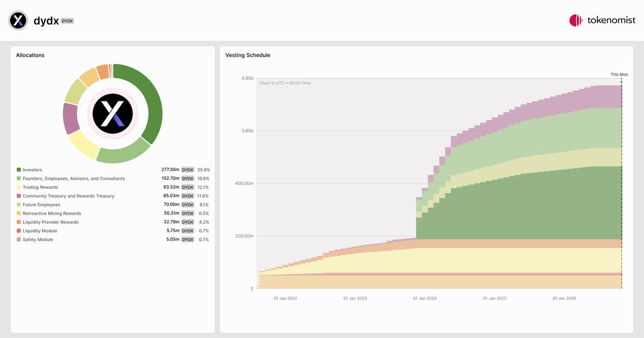
Task: Click the 5.75m Liquidity Module amount
Action: coord(172,231)
